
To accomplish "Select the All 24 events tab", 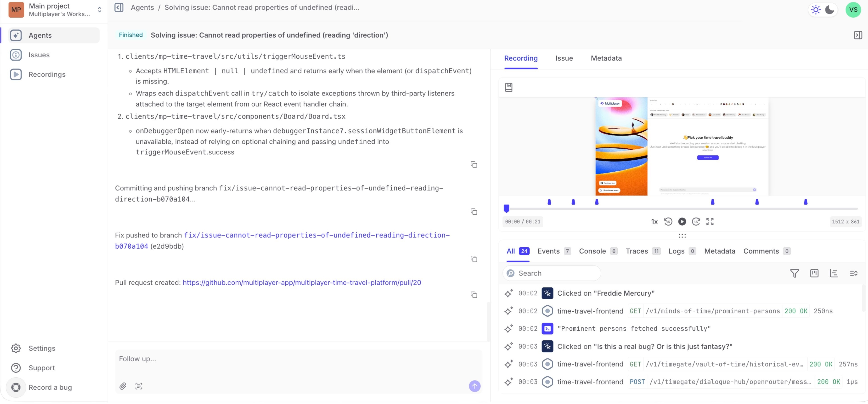I will point(518,252).
